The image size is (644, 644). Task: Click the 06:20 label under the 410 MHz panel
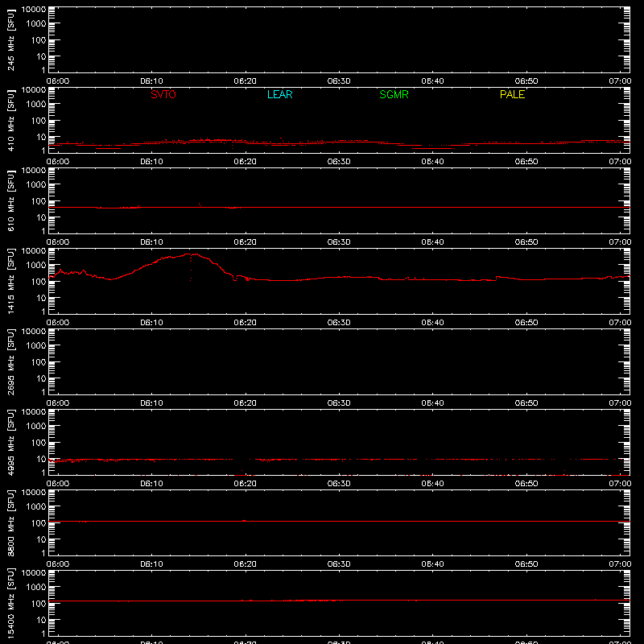[246, 162]
